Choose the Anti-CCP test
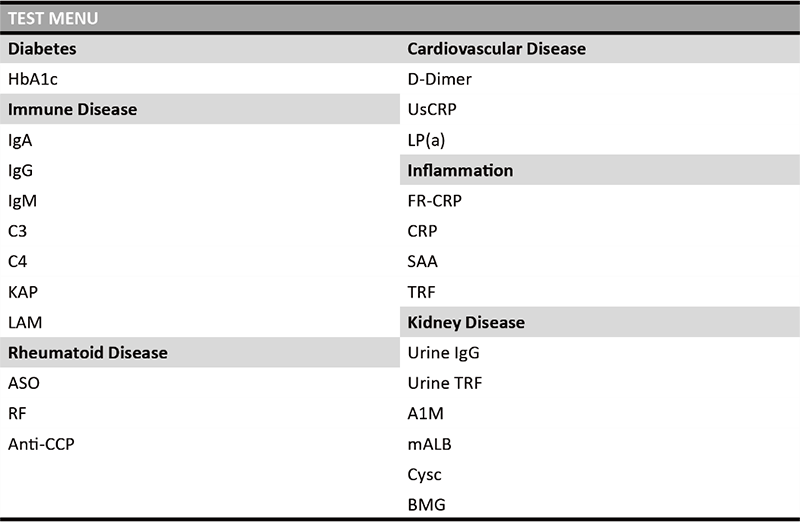800x522 pixels. point(41,443)
